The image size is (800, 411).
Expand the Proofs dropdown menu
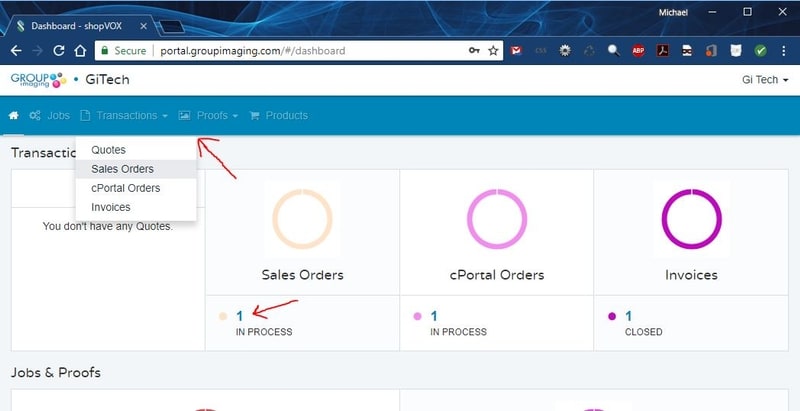pyautogui.click(x=208, y=115)
